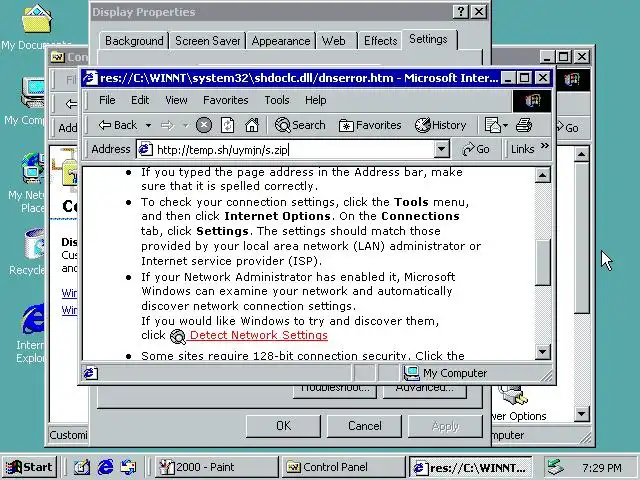640x480 pixels.
Task: Click the Forward arrow in Internet Explorer toolbar
Action: point(167,125)
